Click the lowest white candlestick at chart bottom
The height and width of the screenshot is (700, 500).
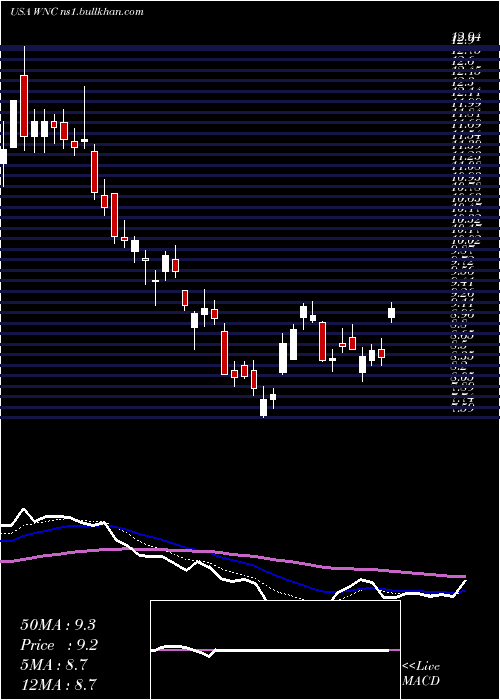tap(263, 407)
